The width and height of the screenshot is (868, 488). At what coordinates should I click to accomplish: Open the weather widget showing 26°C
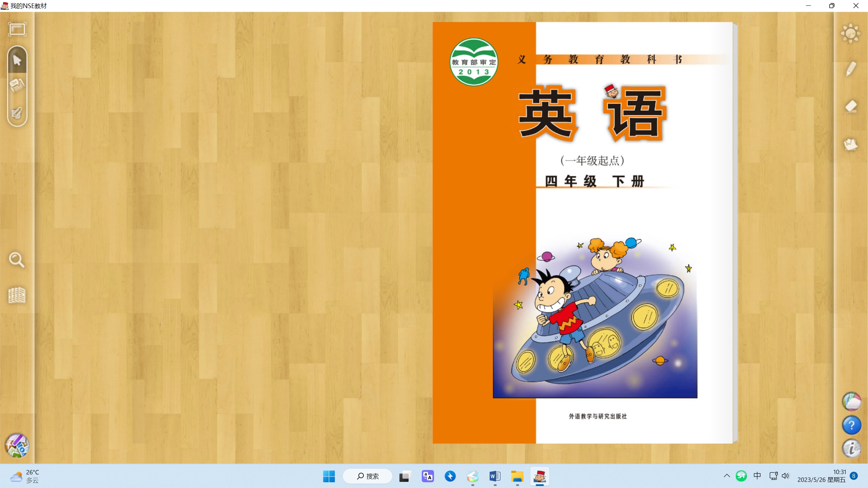tap(24, 476)
